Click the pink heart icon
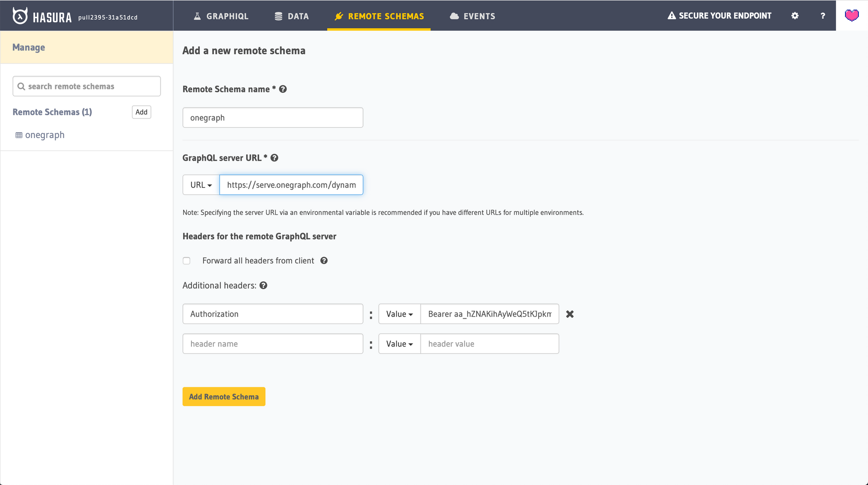 click(852, 16)
